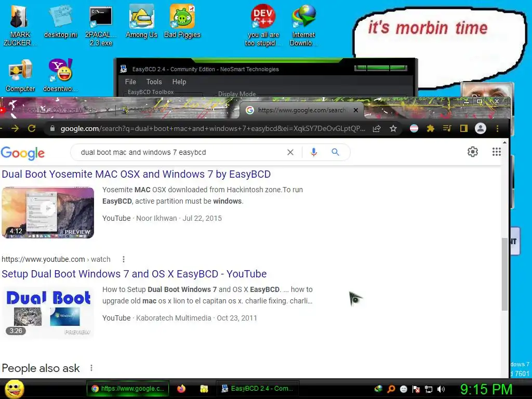
Task: Click 'Noor Ikhwan · Jul 22, 2015' text
Action: click(x=179, y=218)
